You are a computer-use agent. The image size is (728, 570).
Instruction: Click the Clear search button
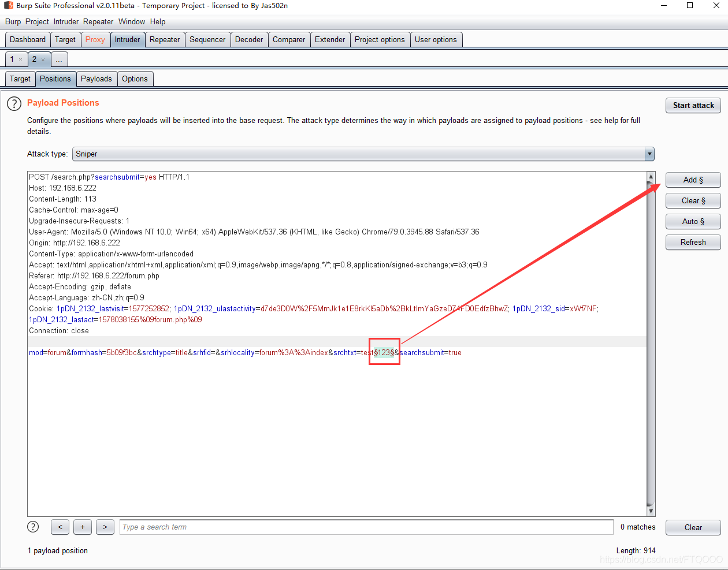693,528
